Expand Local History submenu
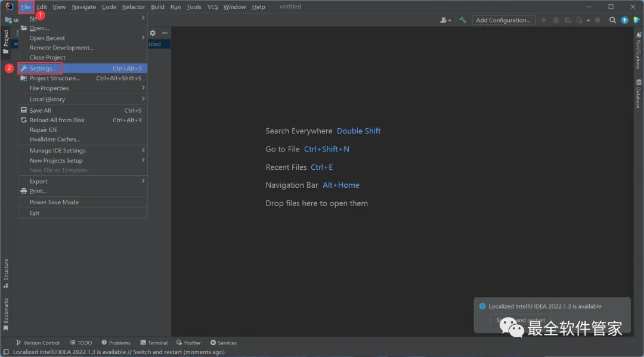This screenshot has width=644, height=357. (82, 99)
